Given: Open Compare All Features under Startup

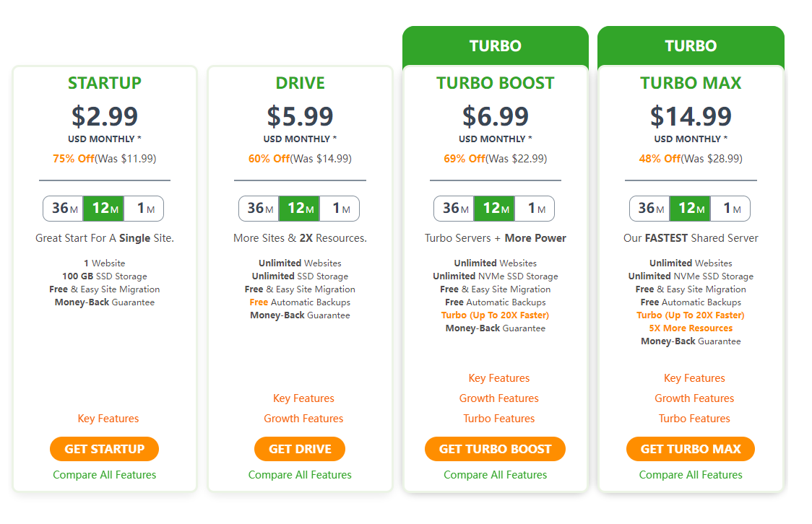Looking at the screenshot, I should click(105, 475).
